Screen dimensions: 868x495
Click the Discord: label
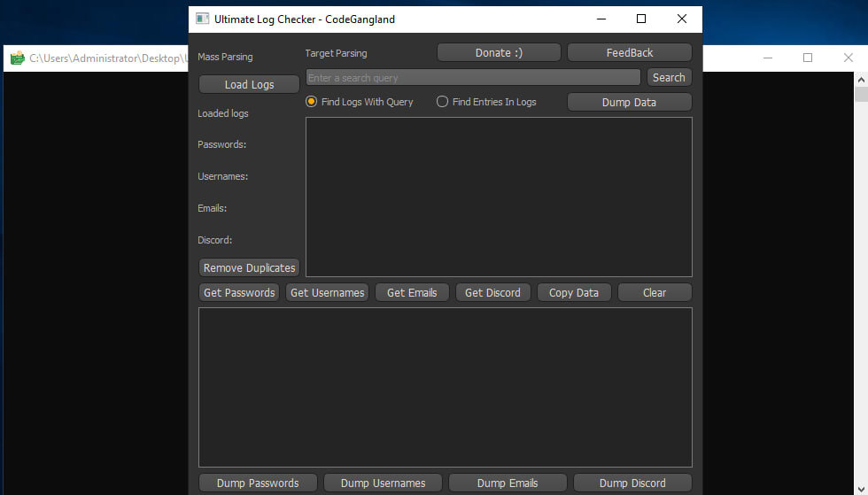click(x=214, y=240)
